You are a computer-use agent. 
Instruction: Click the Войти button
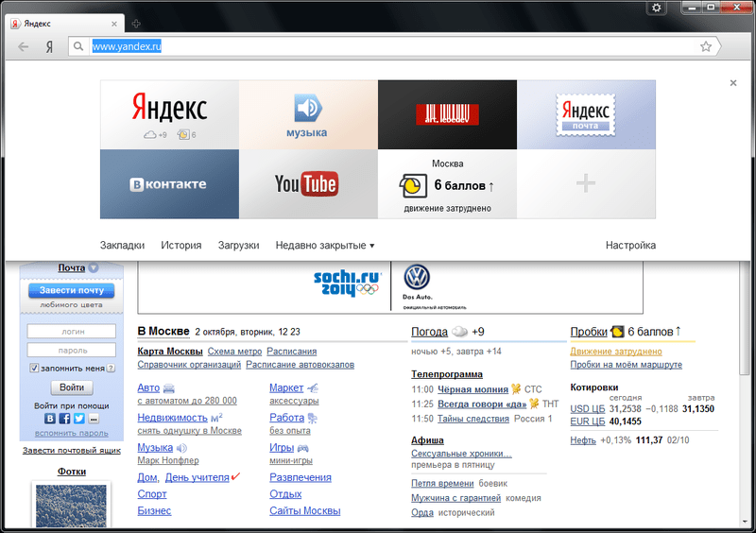72,387
